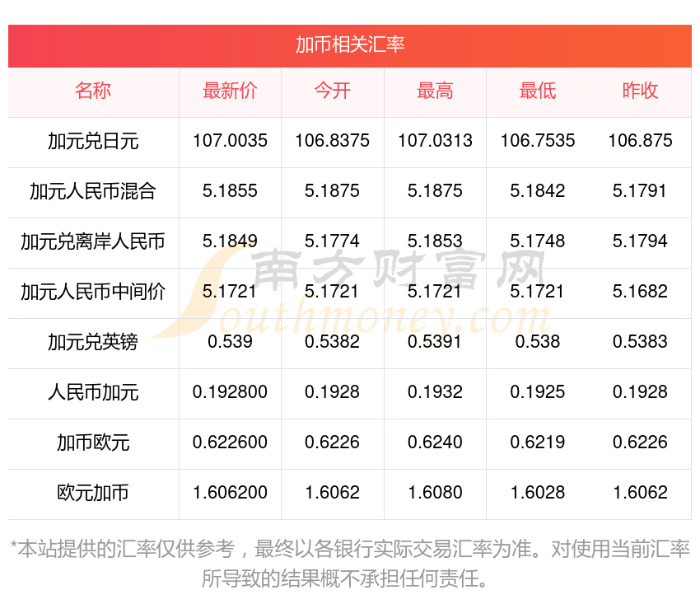Select latest price 5.1855
Image resolution: width=700 pixels, height=604 pixels.
(230, 191)
